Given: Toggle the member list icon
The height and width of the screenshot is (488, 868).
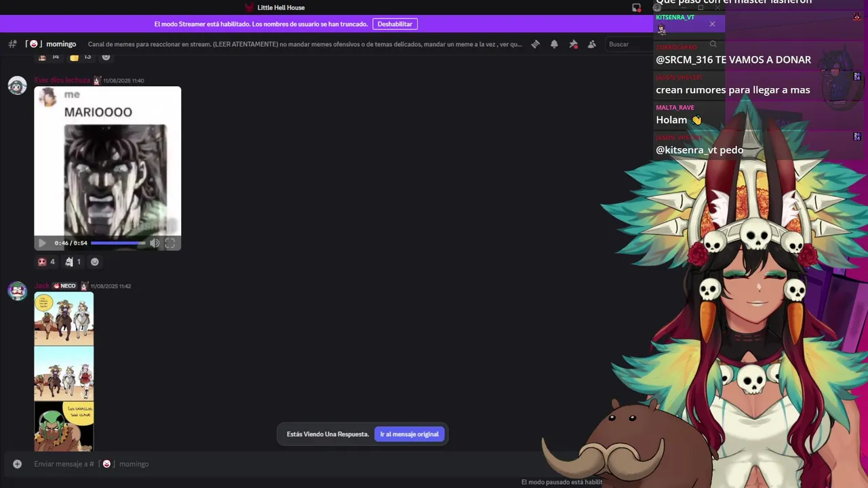Looking at the screenshot, I should [592, 44].
